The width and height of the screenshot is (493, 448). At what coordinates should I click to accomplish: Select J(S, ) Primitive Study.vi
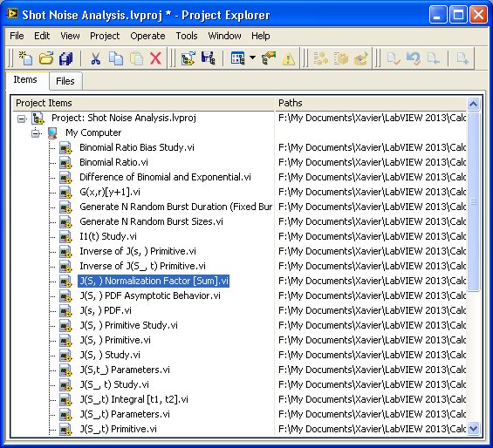pyautogui.click(x=128, y=325)
